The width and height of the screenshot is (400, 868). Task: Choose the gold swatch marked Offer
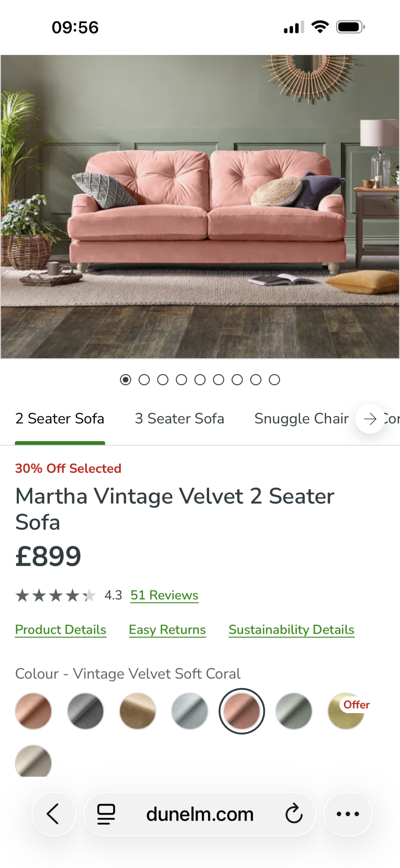pyautogui.click(x=346, y=711)
